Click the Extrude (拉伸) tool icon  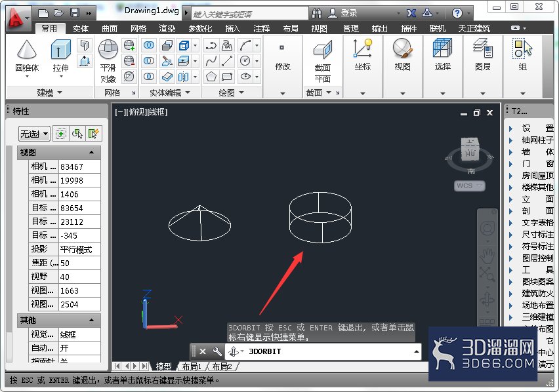click(60, 49)
